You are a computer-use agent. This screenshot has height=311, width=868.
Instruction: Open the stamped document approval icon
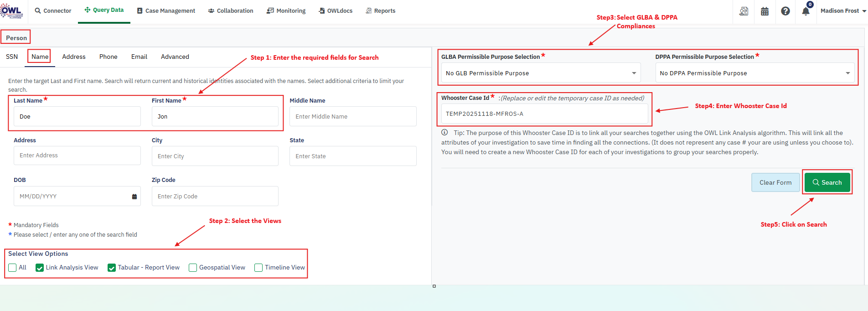click(x=744, y=11)
